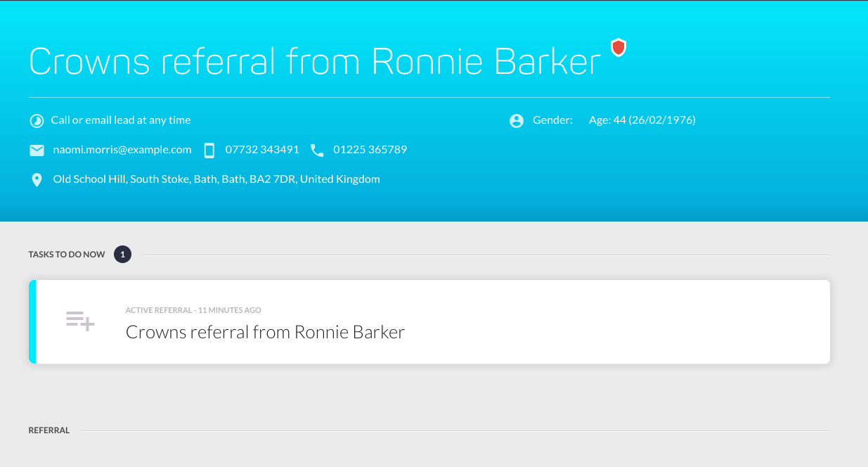Image resolution: width=868 pixels, height=467 pixels.
Task: Click landline number 01225 365789
Action: coord(370,150)
